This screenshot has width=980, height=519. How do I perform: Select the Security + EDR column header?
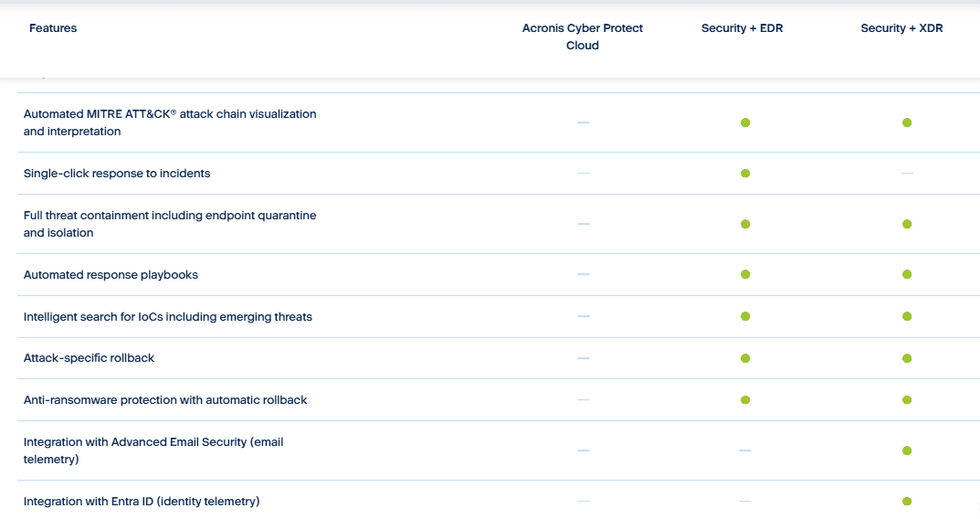tap(742, 28)
